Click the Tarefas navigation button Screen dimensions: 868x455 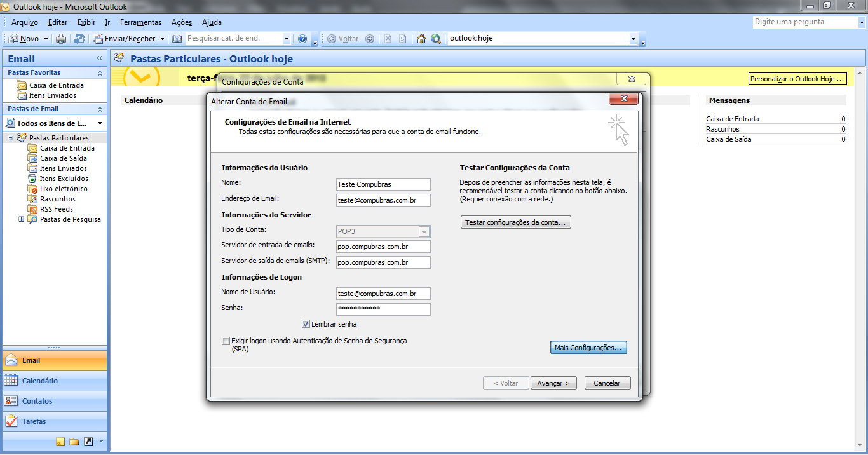point(55,421)
